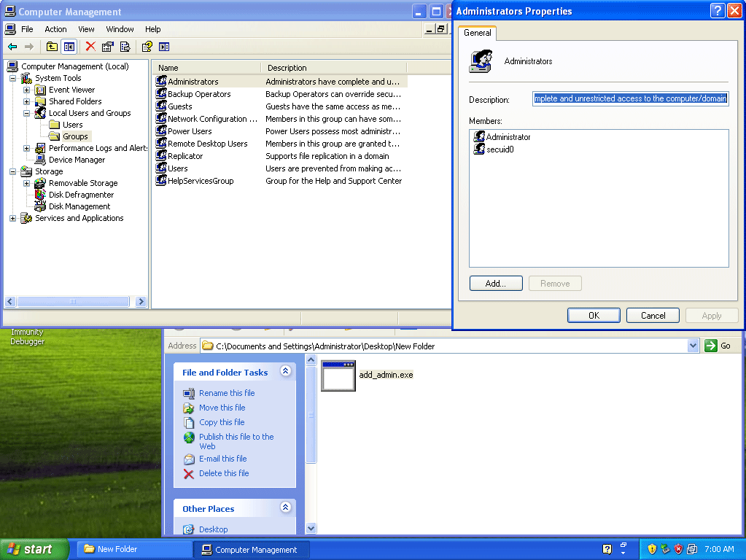This screenshot has width=746, height=560.
Task: Open the Window menu
Action: coord(120,29)
